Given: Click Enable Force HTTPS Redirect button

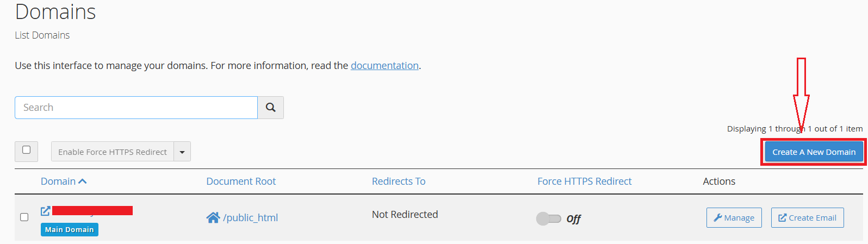Looking at the screenshot, I should (x=113, y=152).
